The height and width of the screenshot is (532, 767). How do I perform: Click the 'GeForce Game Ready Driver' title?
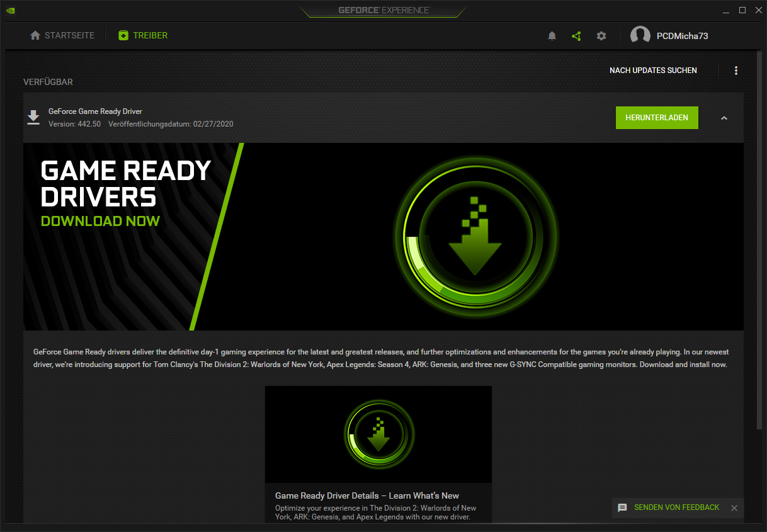pyautogui.click(x=95, y=111)
